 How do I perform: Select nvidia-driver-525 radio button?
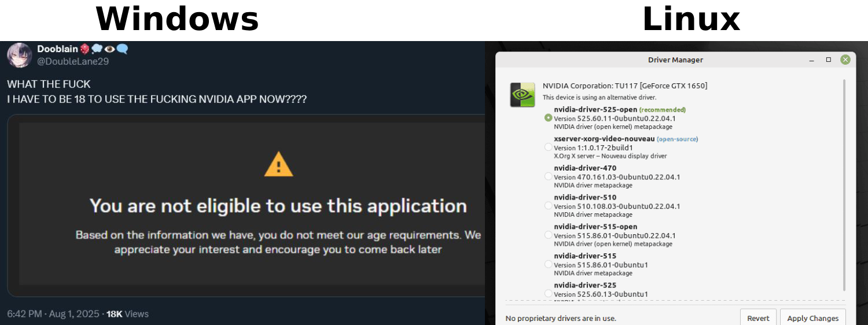(x=548, y=293)
